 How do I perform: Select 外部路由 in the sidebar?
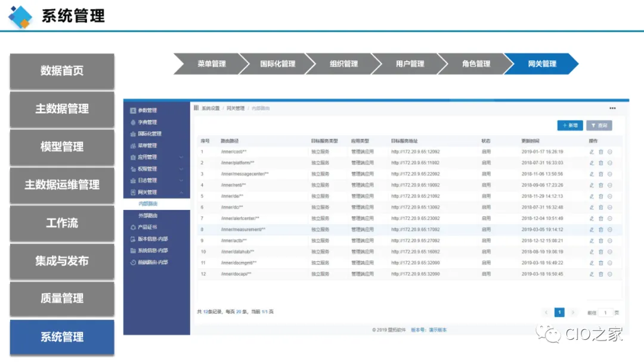pyautogui.click(x=148, y=215)
